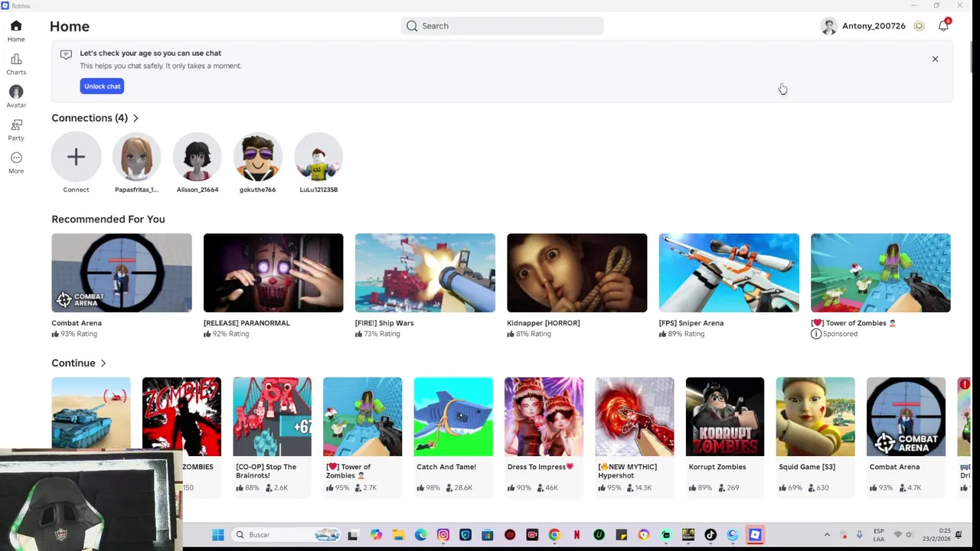Open Netflix from the taskbar
The height and width of the screenshot is (551, 980).
[x=577, y=535]
